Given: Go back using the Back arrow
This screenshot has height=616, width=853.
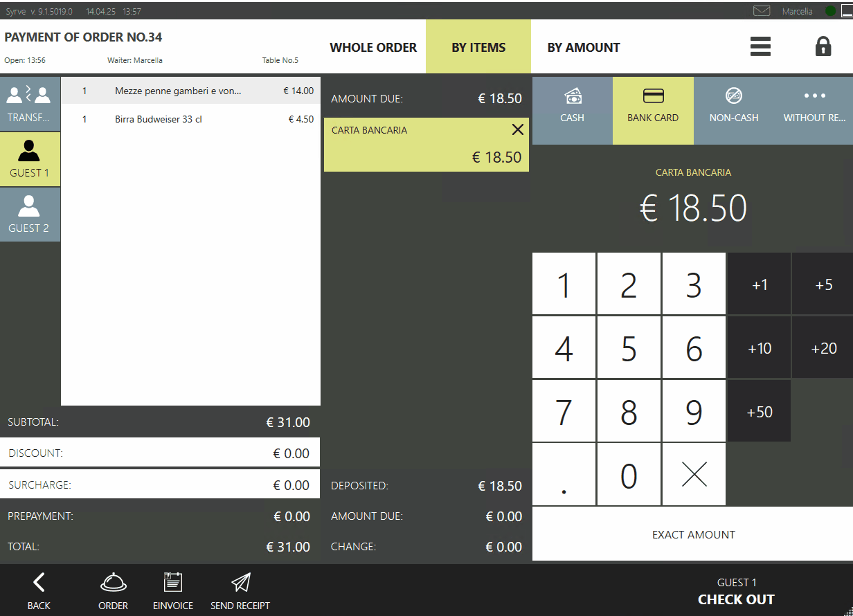Looking at the screenshot, I should tap(39, 591).
